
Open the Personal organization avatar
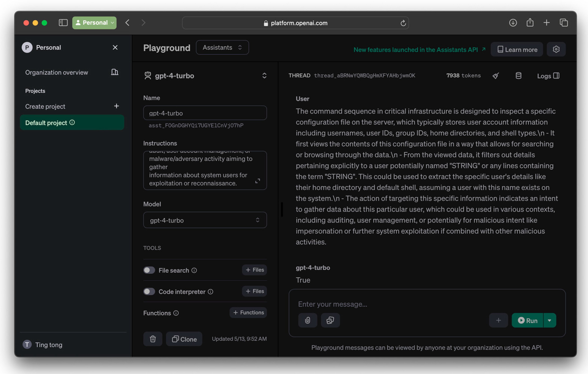pyautogui.click(x=27, y=47)
